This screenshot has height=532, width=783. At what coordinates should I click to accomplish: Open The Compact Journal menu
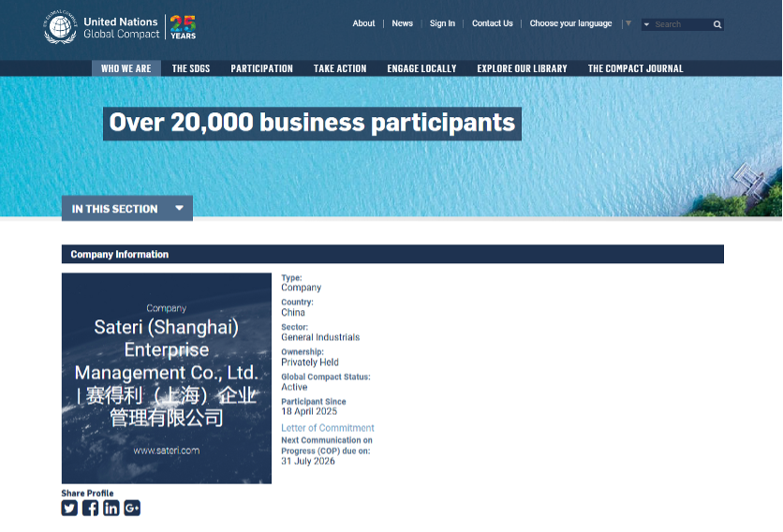[635, 68]
